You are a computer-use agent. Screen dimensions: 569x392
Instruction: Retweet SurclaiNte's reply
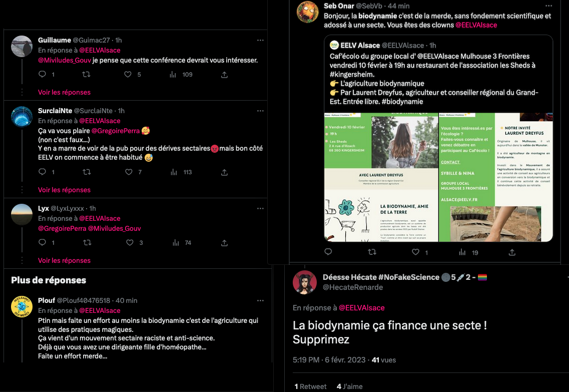pos(87,172)
